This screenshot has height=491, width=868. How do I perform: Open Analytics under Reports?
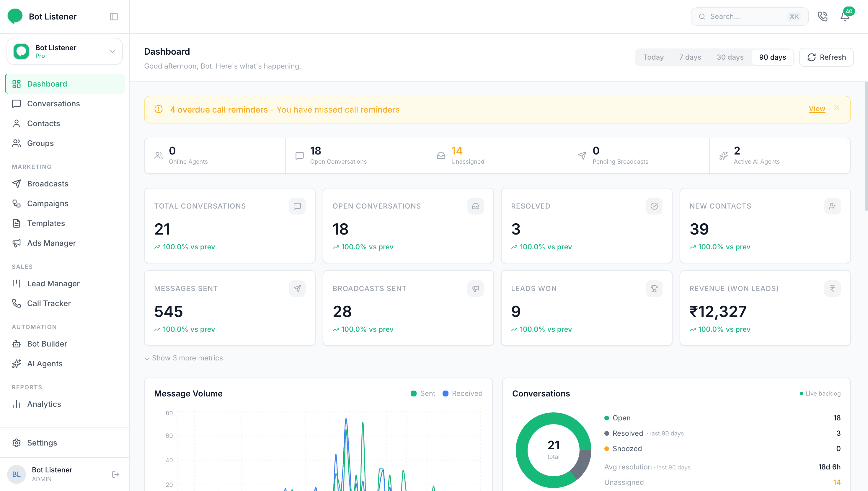(x=65, y=404)
